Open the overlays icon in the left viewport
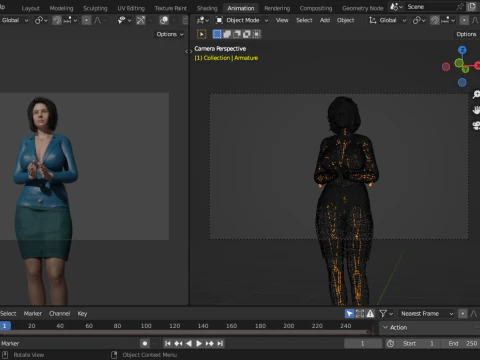The image size is (480, 360). pyautogui.click(x=164, y=20)
